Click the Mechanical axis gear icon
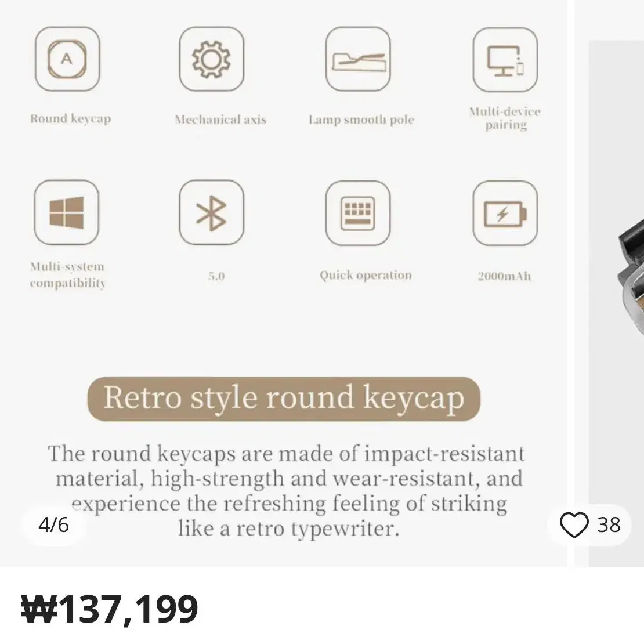The width and height of the screenshot is (644, 644). 212,59
